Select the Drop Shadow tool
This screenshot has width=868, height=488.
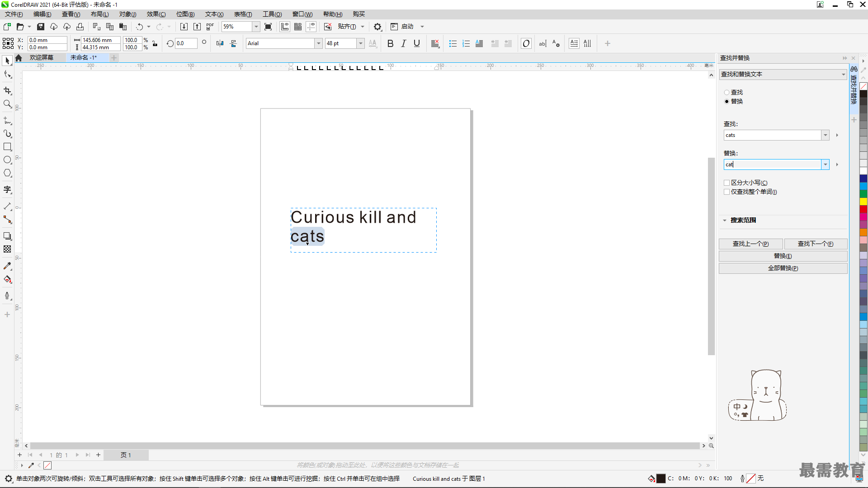7,236
